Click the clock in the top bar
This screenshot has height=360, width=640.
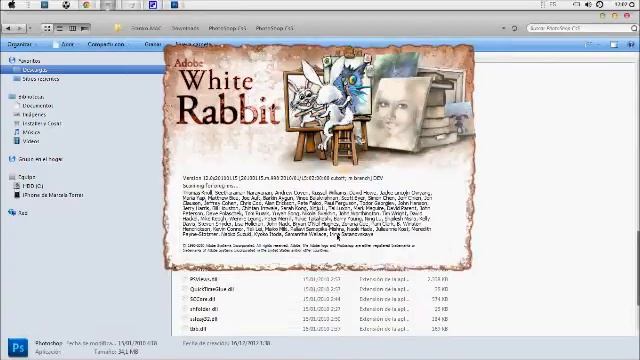click(x=621, y=4)
